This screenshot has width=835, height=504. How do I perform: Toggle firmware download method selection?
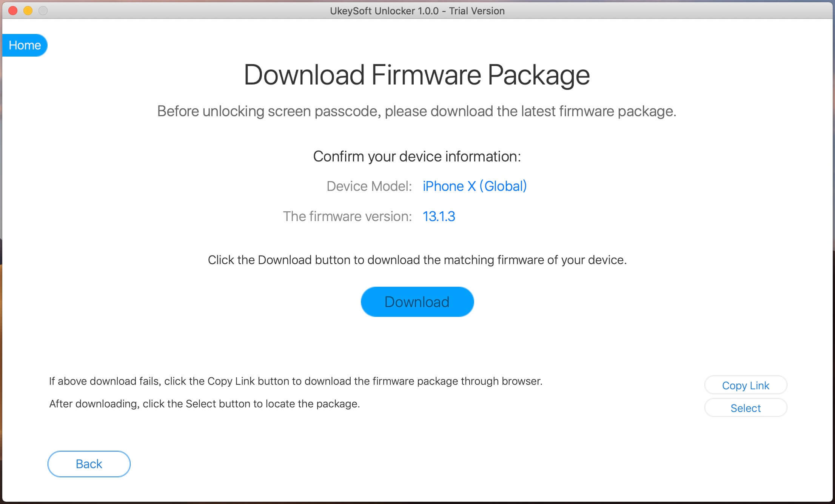pyautogui.click(x=744, y=407)
